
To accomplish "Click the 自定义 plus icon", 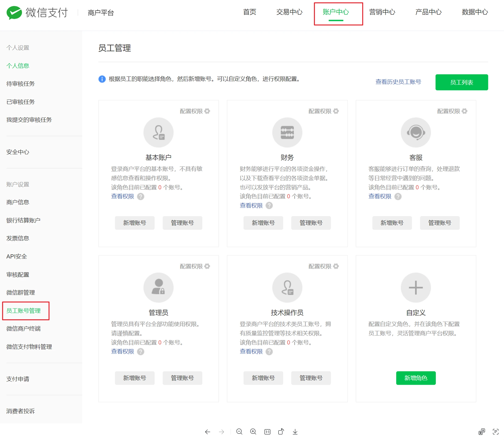I will [416, 287].
